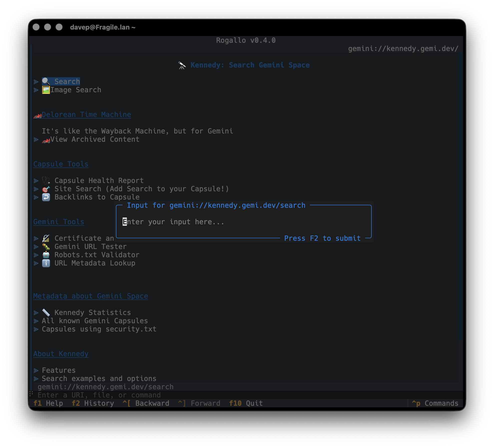
Task: Click the Gemini Tools heading
Action: [x=59, y=222]
